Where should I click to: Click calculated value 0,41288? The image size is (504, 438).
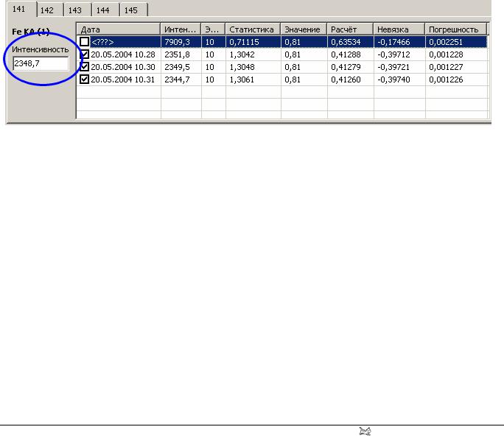tap(346, 54)
